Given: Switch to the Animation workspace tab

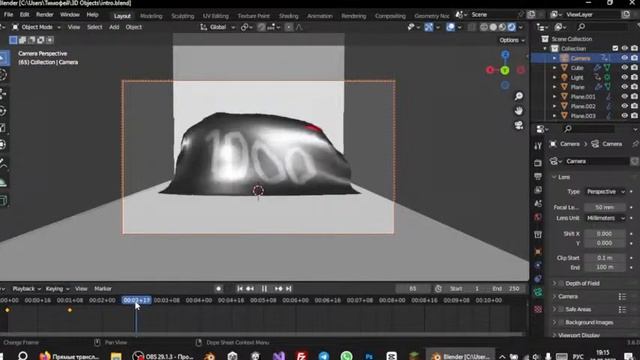Looking at the screenshot, I should 320,16.
